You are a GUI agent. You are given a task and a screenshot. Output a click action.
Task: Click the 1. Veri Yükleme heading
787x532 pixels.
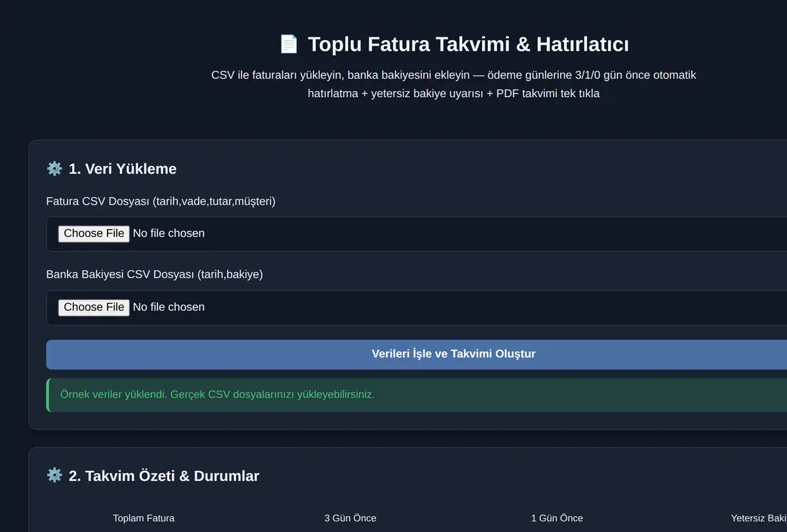point(123,169)
